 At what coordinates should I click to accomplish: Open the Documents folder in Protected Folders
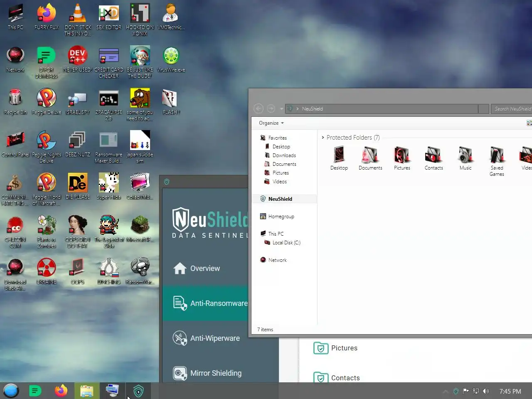[x=370, y=158]
